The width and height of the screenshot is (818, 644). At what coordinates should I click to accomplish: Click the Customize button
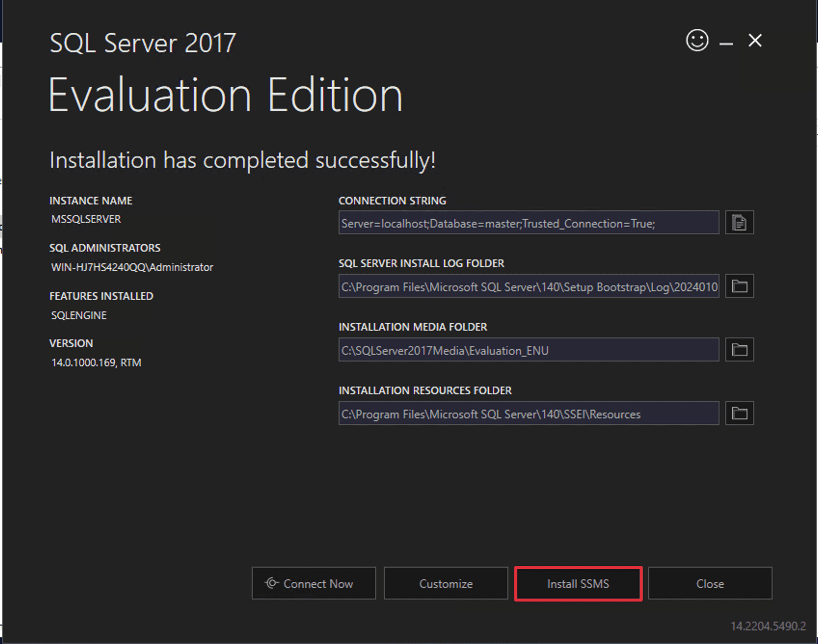pyautogui.click(x=446, y=583)
